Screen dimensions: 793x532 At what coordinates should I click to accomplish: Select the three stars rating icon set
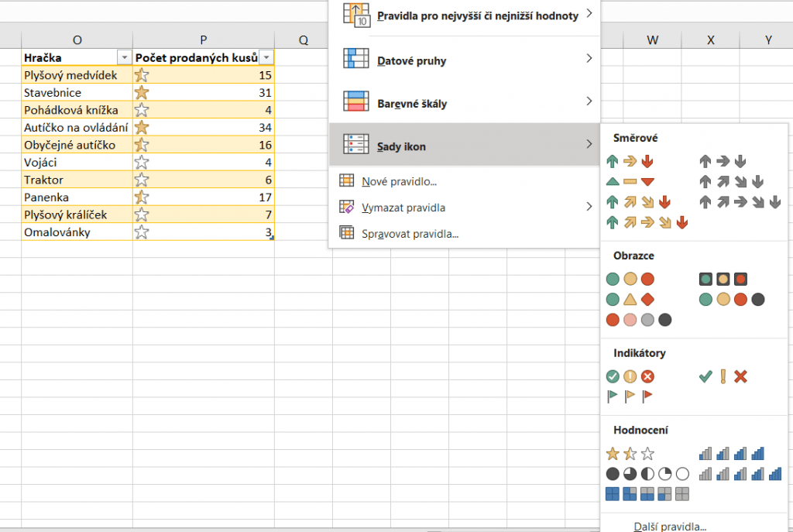pos(630,454)
